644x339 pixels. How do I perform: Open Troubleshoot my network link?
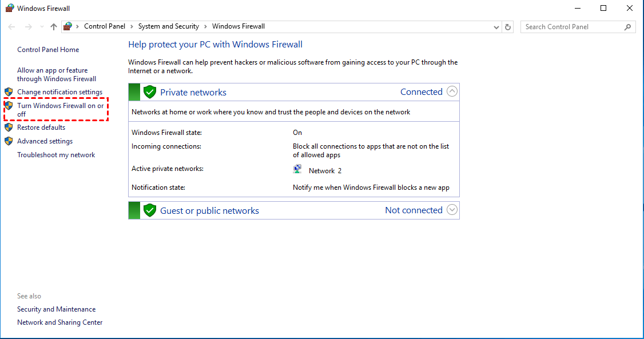[x=56, y=155]
